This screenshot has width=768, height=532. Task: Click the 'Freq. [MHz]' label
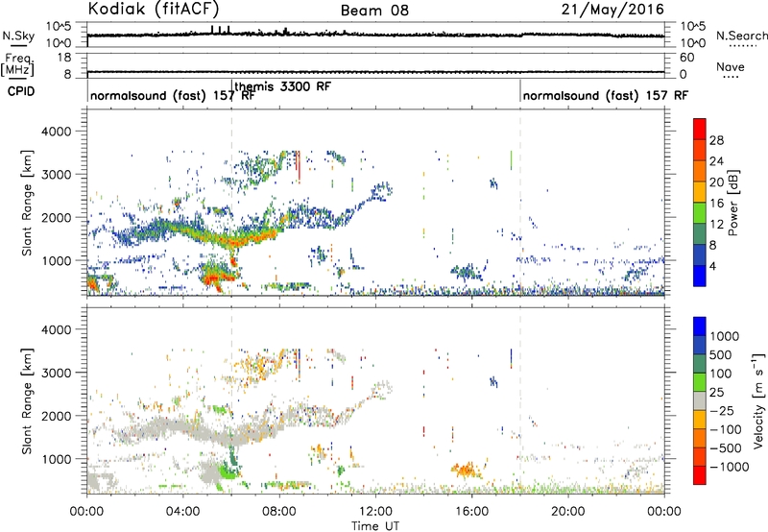click(x=17, y=65)
